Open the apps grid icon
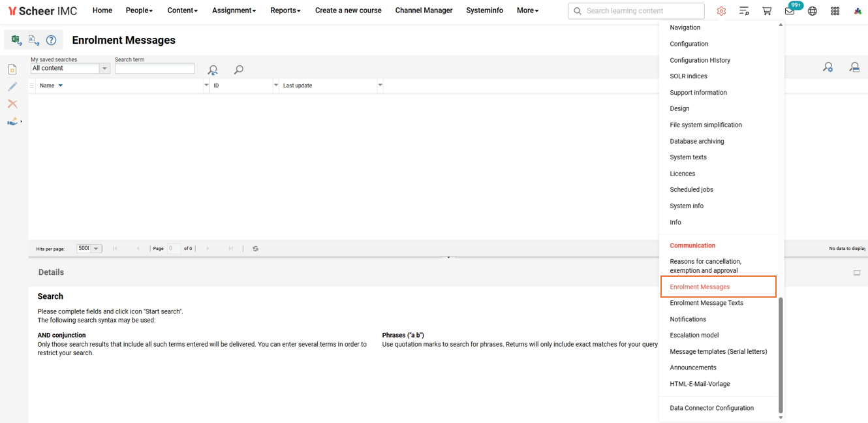868x423 pixels. click(x=835, y=11)
